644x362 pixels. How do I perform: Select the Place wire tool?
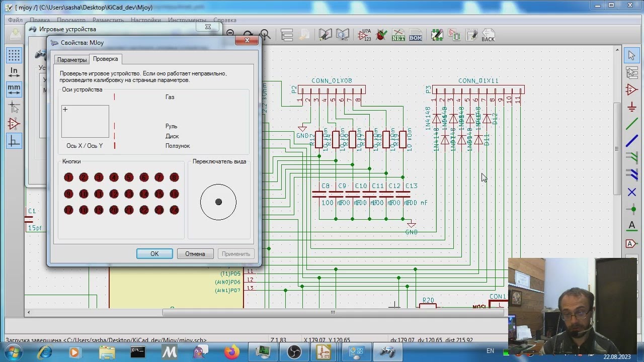[x=632, y=124]
